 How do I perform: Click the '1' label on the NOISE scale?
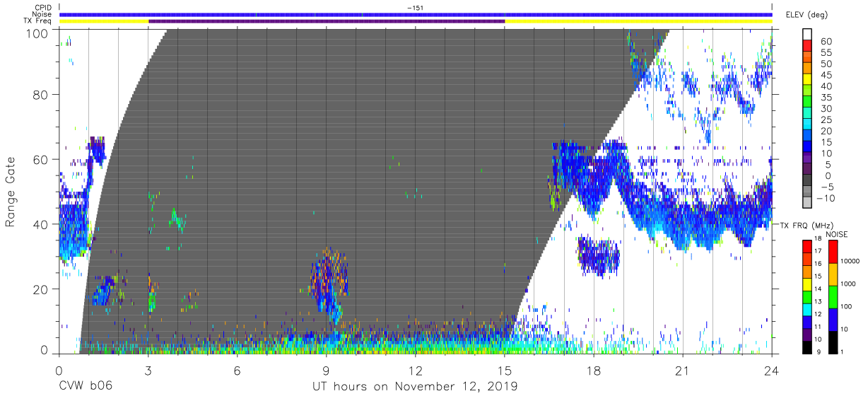pos(843,352)
